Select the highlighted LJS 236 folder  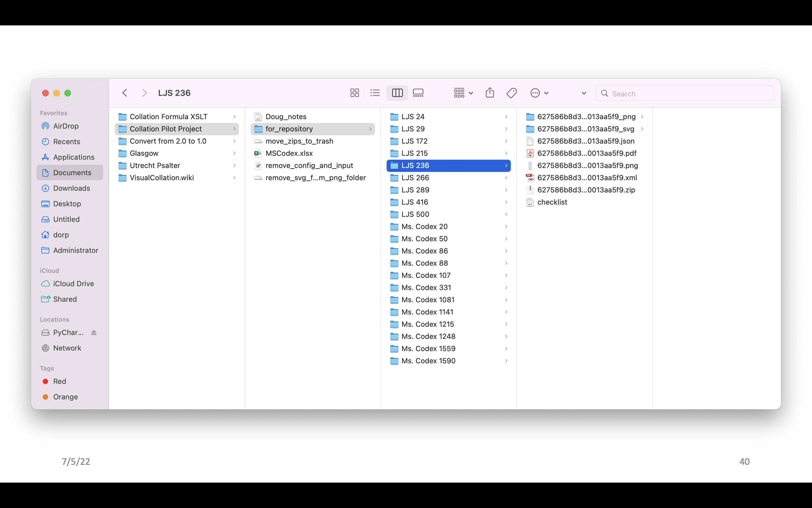click(x=449, y=166)
